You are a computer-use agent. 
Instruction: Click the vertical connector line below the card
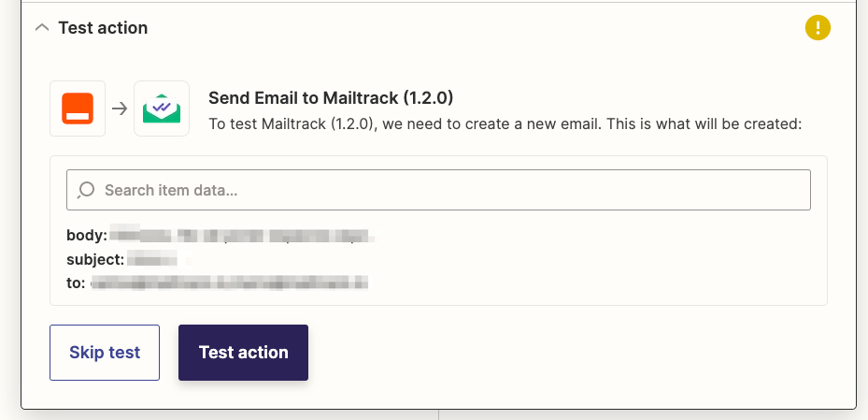(438, 414)
